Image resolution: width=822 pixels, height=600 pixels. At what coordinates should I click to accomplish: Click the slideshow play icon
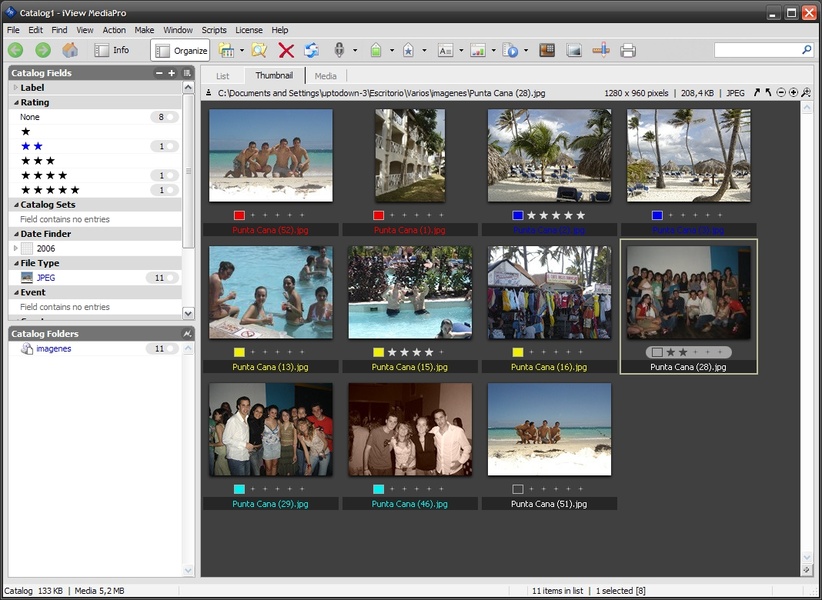pos(510,50)
